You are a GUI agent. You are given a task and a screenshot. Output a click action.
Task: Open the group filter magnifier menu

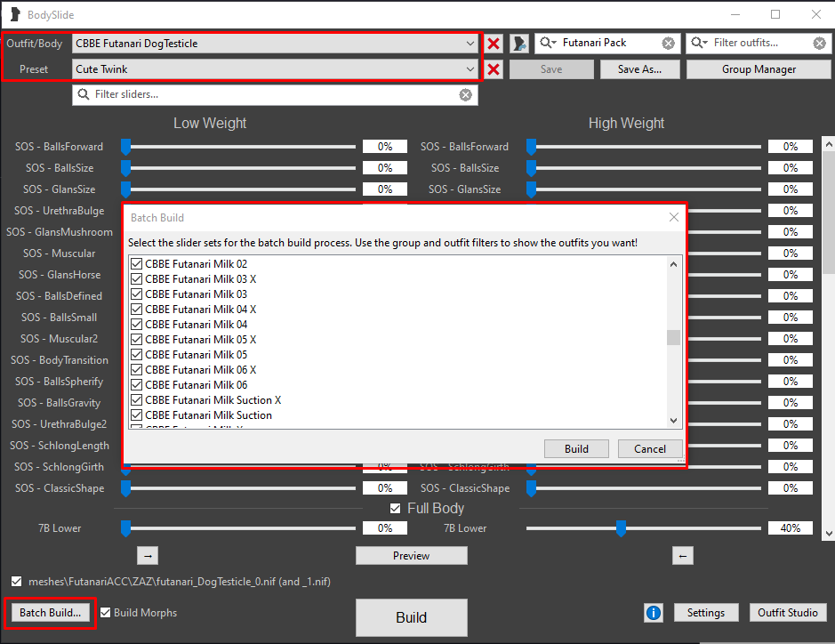coord(548,43)
